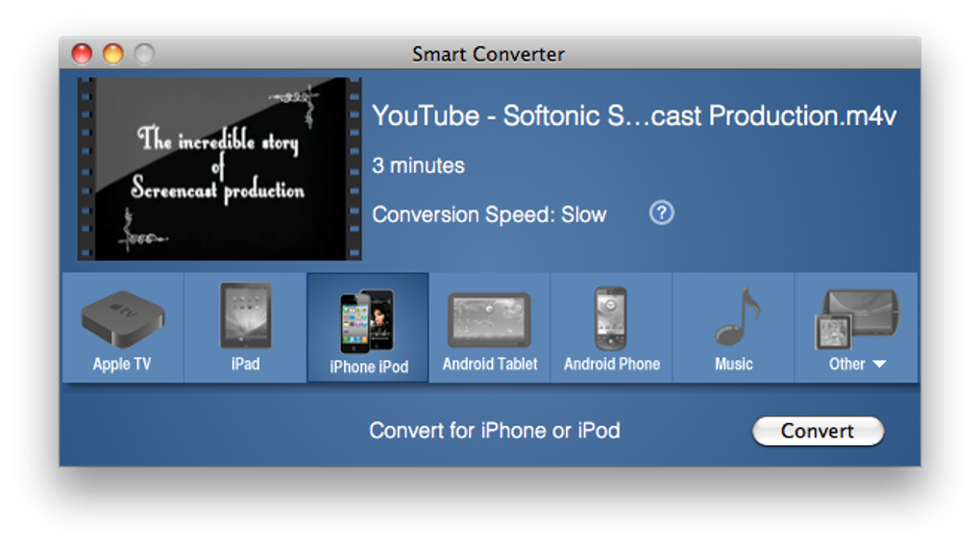Choose the Android Phone preset
980x548 pixels.
click(x=611, y=328)
